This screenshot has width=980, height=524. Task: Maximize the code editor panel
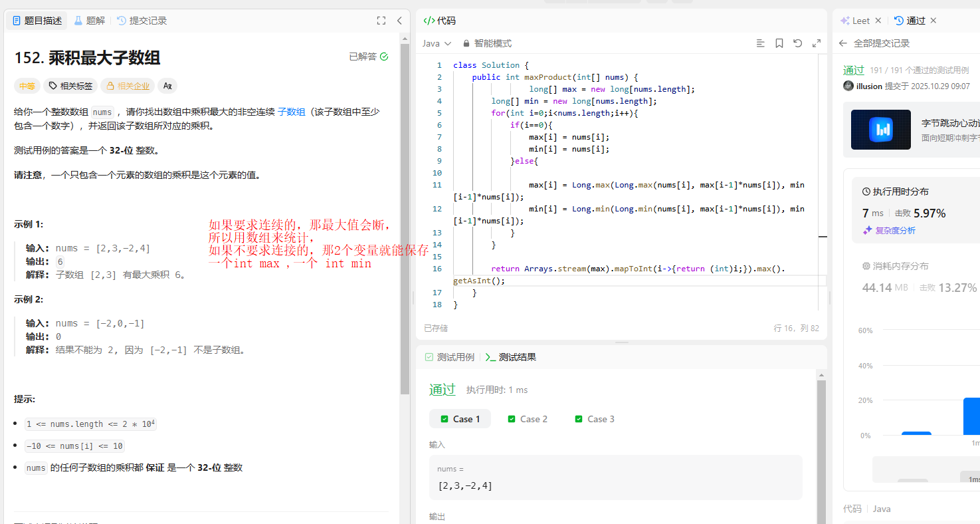click(x=817, y=43)
